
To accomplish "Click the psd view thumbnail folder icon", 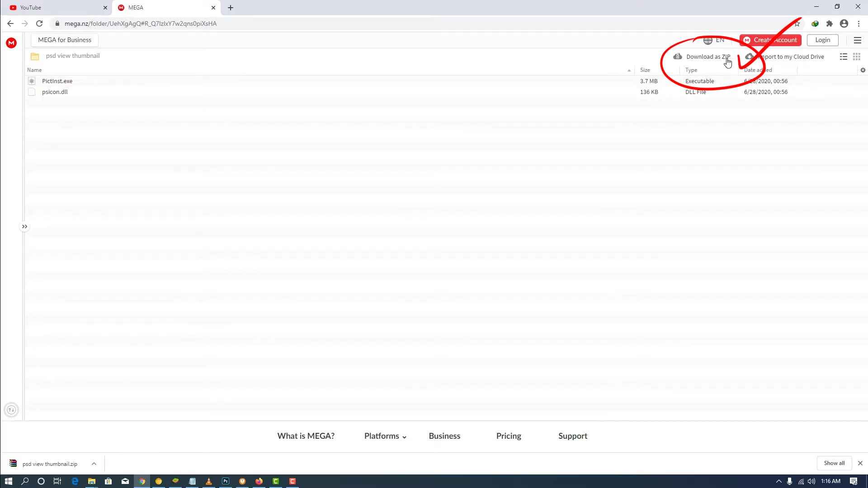I will tap(35, 56).
